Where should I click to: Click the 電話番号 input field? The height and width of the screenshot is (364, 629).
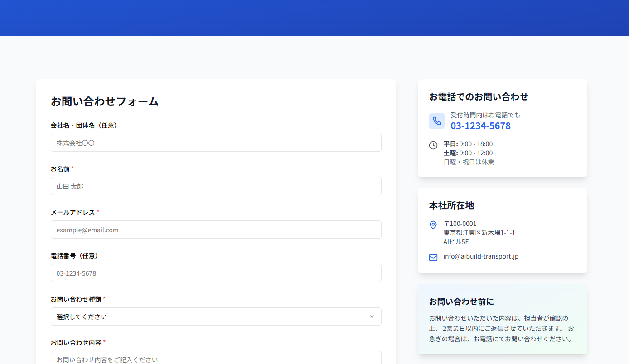click(216, 273)
